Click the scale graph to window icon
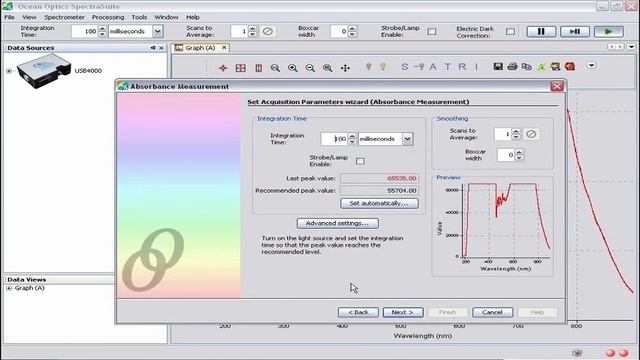Screen dimensions: 640x360 coord(240,68)
